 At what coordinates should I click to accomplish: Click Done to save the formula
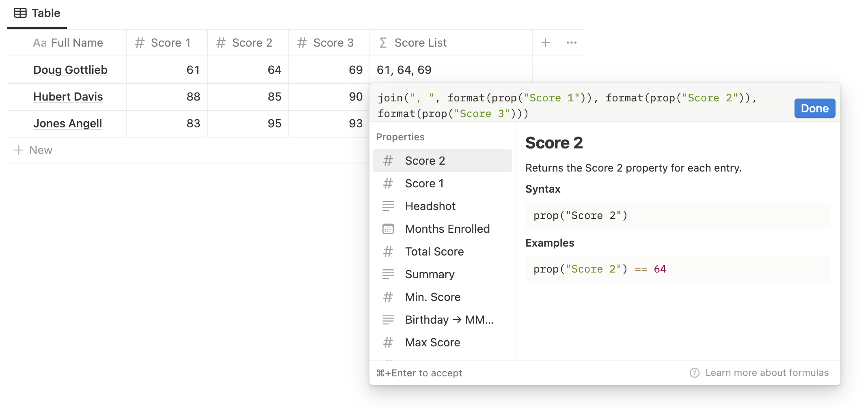point(814,108)
